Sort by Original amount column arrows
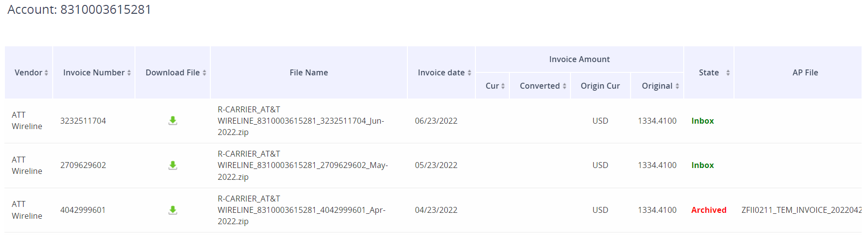This screenshot has width=868, height=235. [x=677, y=86]
